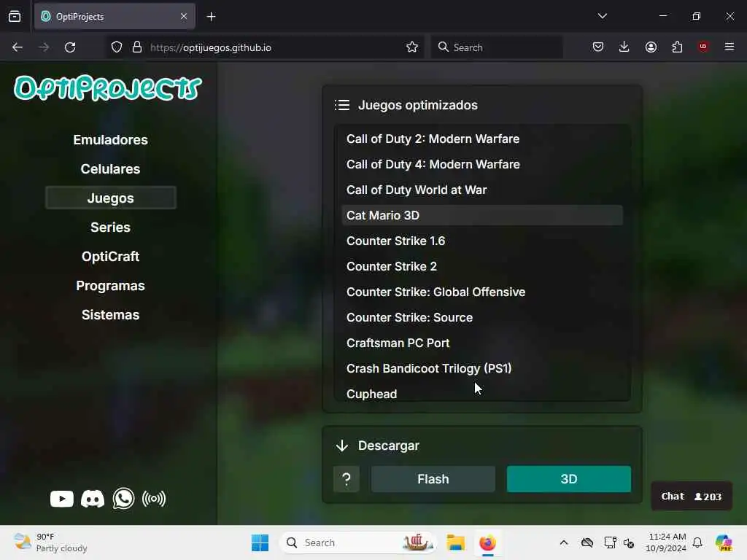Open the Emuladores section

coord(111,140)
